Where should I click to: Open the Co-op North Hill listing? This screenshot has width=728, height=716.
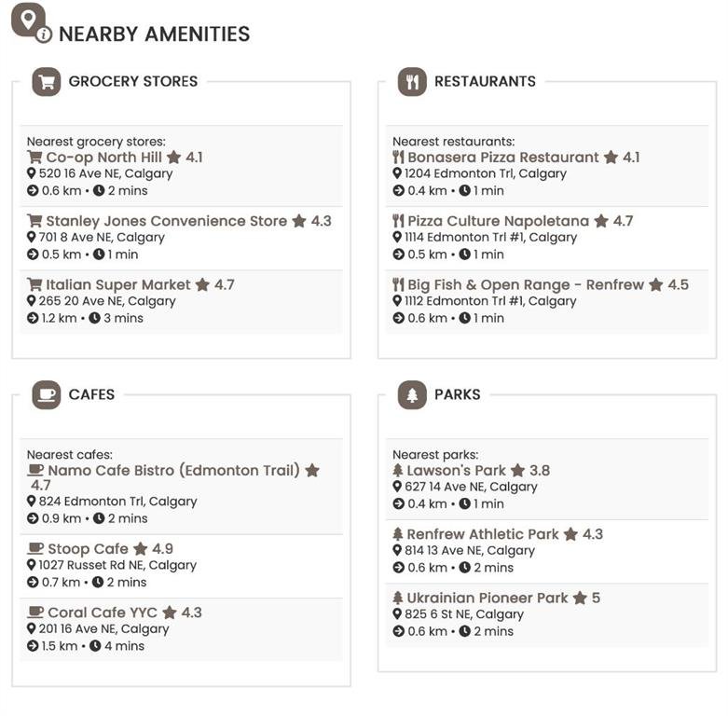[x=104, y=158]
